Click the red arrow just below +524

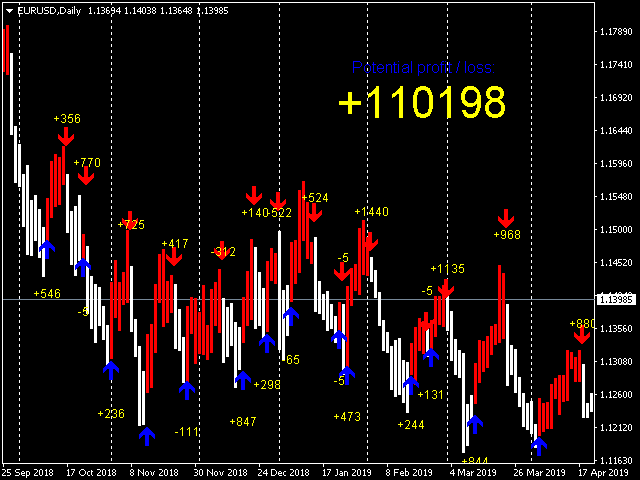(x=314, y=212)
